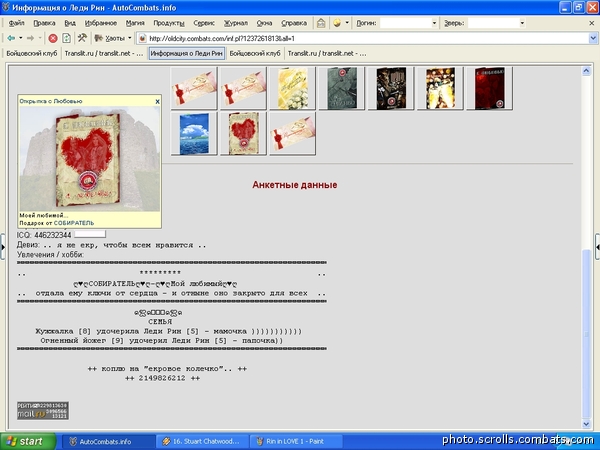Close the Открытка с Любовью popup
600x450 pixels.
[x=157, y=102]
